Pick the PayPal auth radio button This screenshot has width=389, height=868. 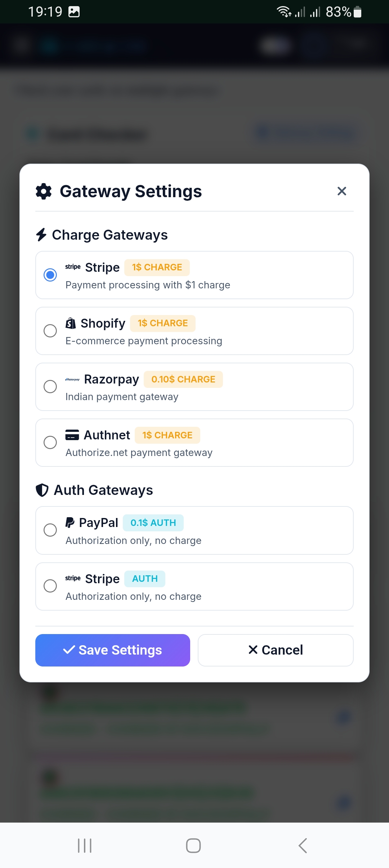click(50, 530)
